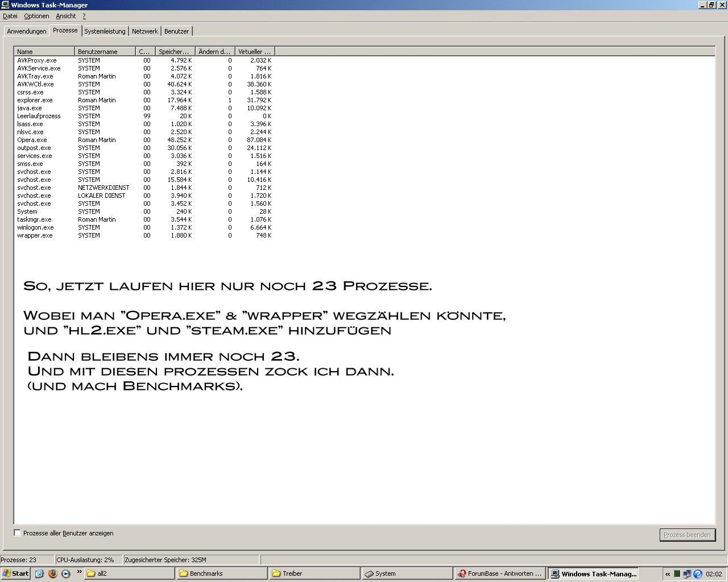Select the AVKProxy.exe process row
Viewport: 728px width, 582px height.
(144, 60)
